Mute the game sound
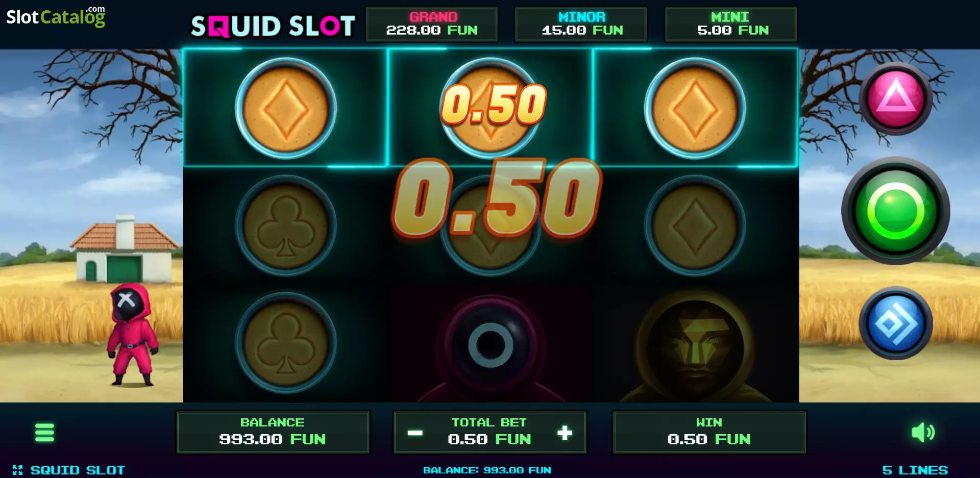 (x=923, y=433)
